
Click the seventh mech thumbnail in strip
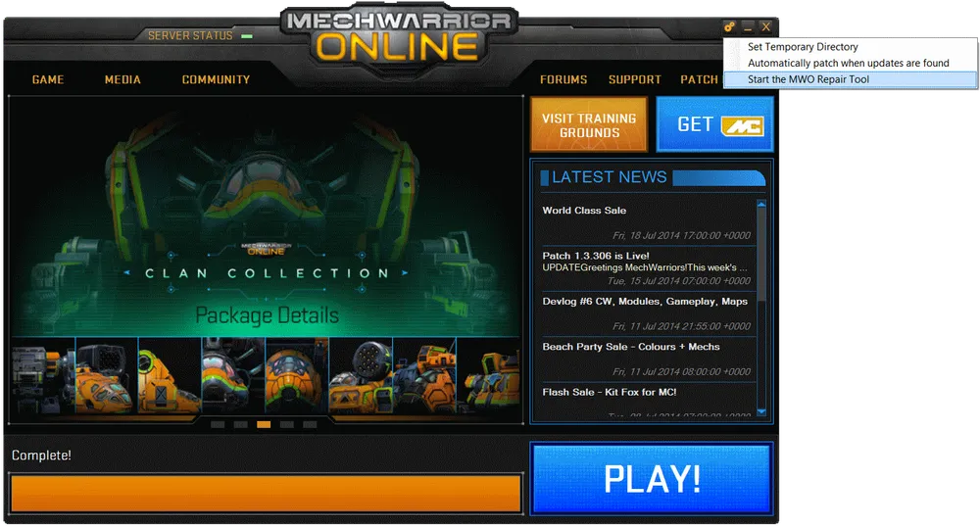[x=425, y=375]
